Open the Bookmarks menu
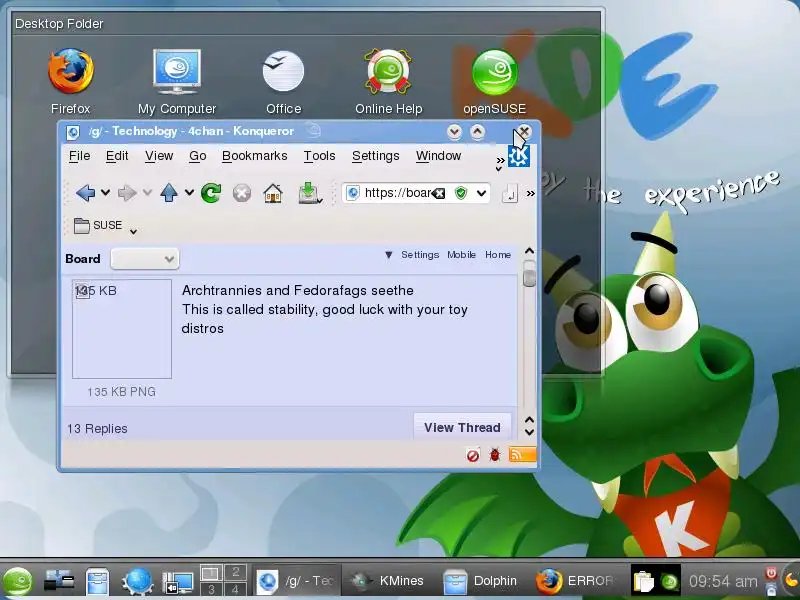800x600 pixels. pyautogui.click(x=255, y=156)
